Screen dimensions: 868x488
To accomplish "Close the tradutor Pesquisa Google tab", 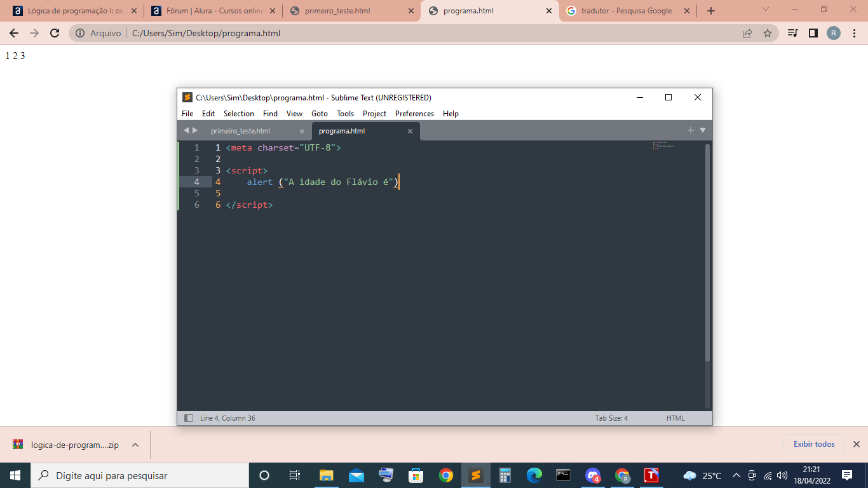I will (x=687, y=11).
